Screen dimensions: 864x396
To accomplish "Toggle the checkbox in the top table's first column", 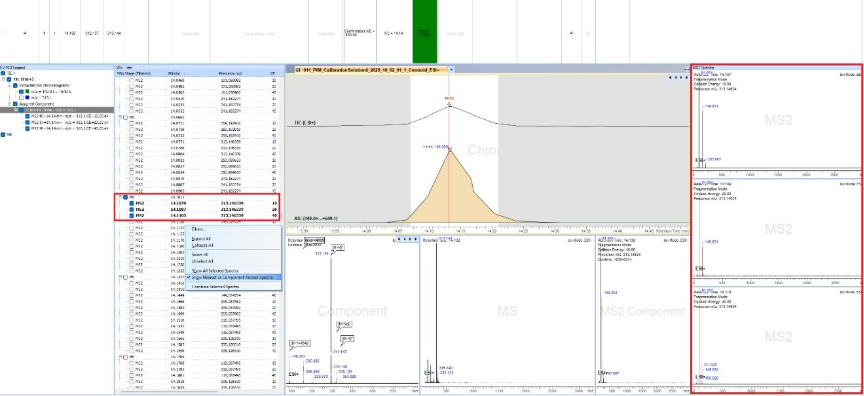I will point(4,33).
